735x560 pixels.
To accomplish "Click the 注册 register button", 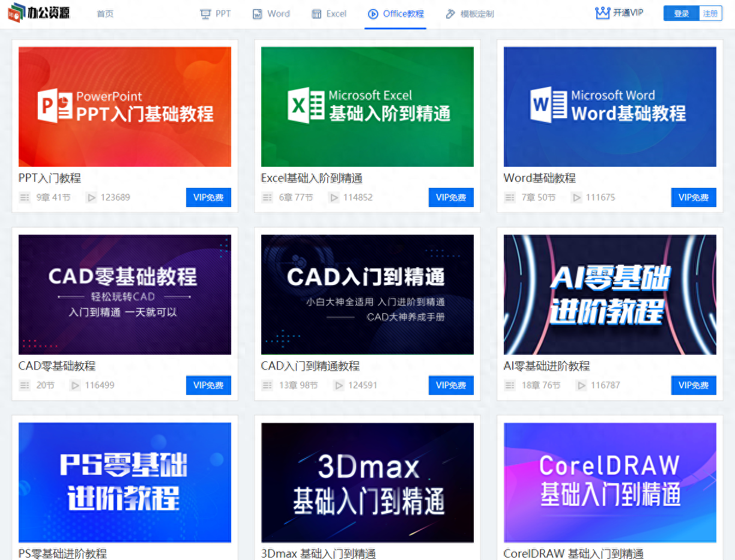I will [710, 13].
